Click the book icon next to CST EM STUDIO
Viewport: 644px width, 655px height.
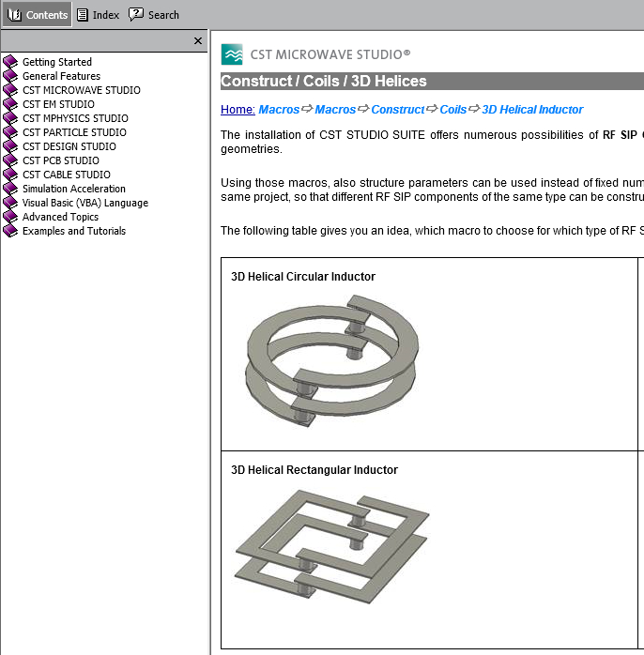point(10,104)
